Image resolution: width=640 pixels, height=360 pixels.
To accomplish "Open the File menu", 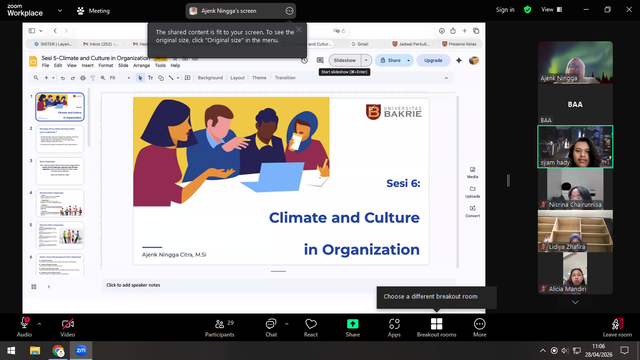I will point(45,65).
